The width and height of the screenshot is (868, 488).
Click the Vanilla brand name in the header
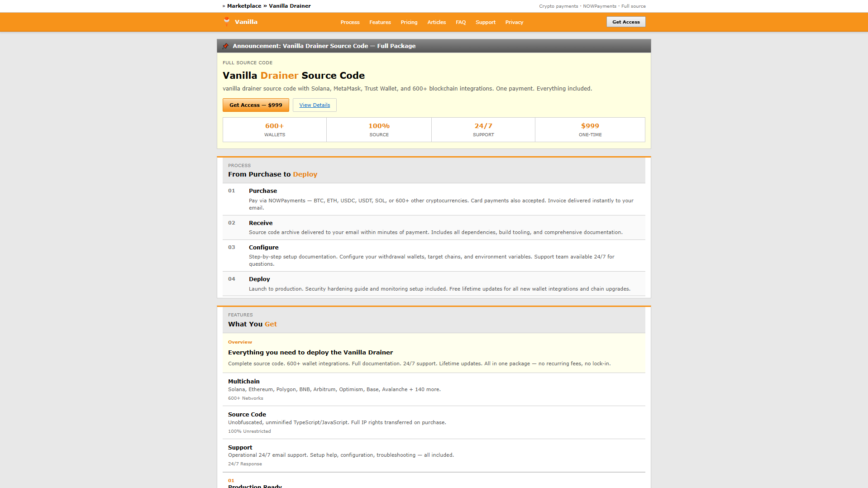pyautogui.click(x=246, y=22)
